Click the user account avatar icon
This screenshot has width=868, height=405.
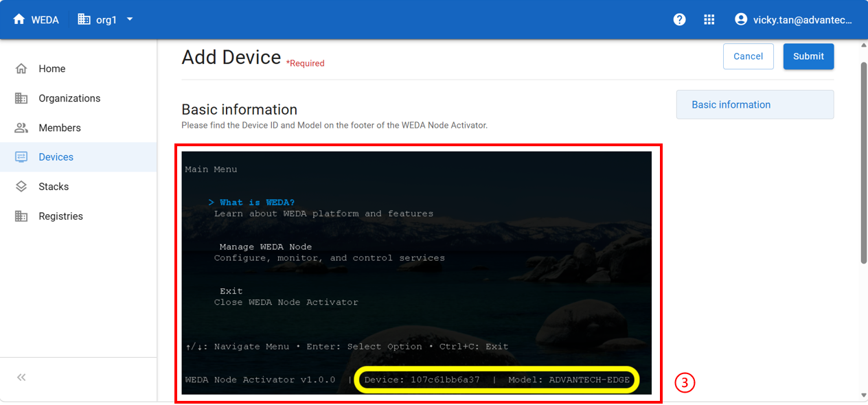pos(741,19)
